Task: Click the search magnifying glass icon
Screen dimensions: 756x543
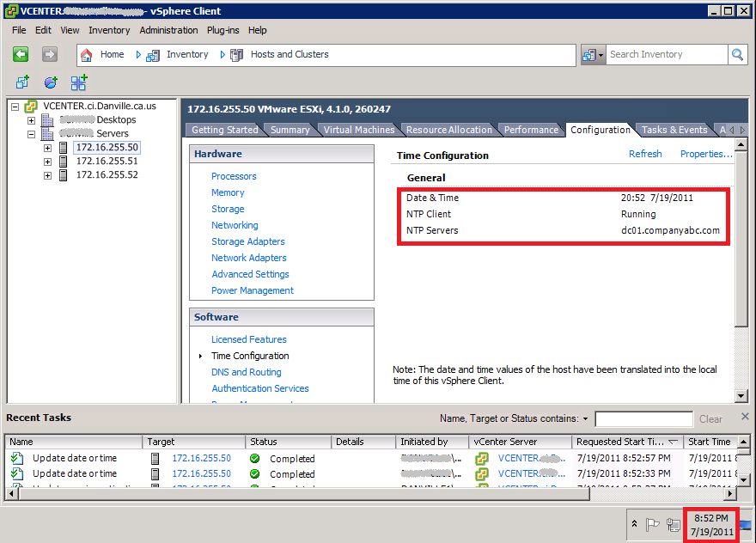Action: click(x=737, y=53)
